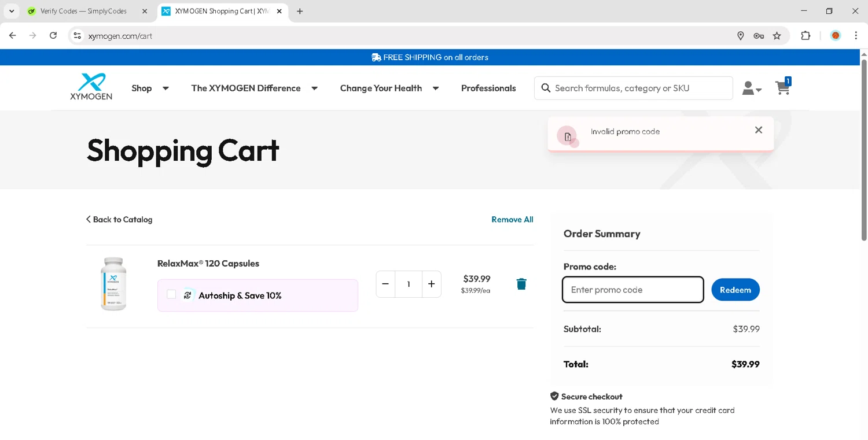
Task: Close the XYMOGEN Shopping Cart tab
Action: tap(279, 11)
